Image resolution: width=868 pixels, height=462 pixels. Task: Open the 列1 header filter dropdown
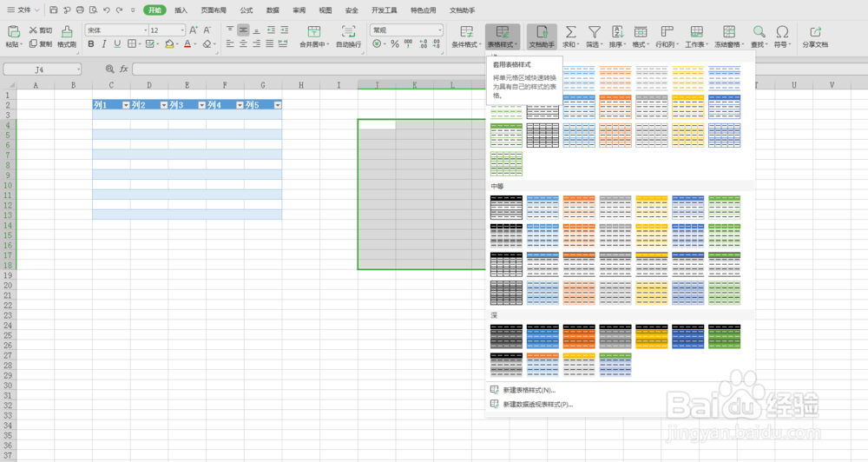click(126, 105)
